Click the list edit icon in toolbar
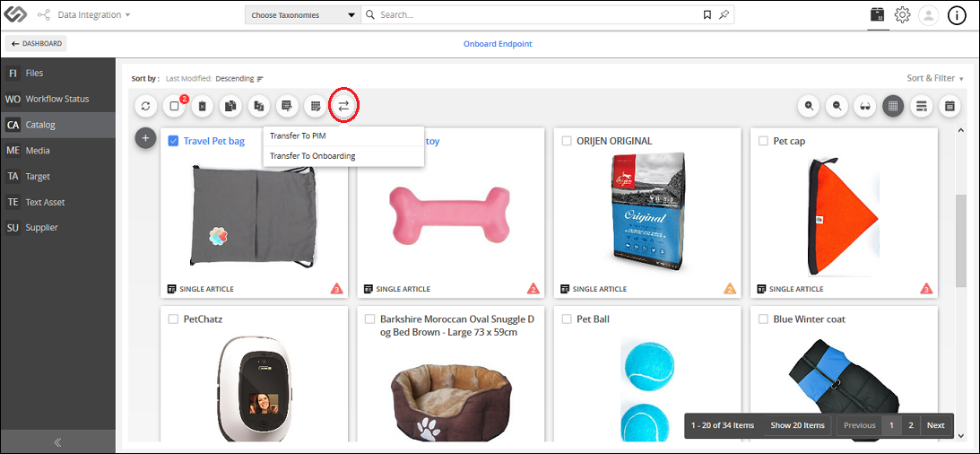 click(x=287, y=106)
